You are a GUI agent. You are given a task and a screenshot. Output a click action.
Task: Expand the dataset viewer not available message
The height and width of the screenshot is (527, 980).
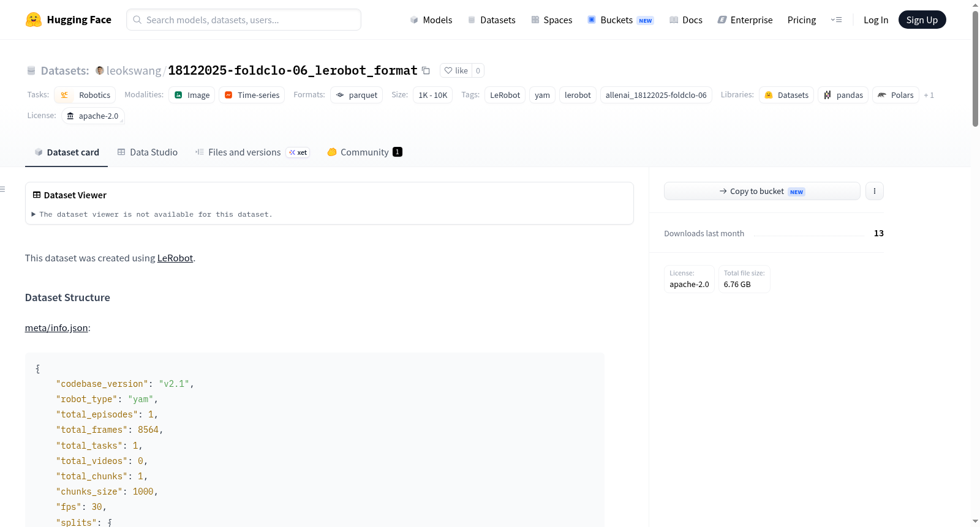[x=152, y=214]
